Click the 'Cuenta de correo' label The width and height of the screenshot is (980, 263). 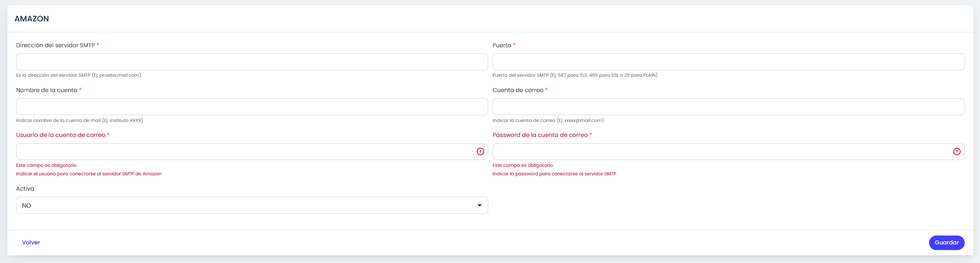coord(518,90)
